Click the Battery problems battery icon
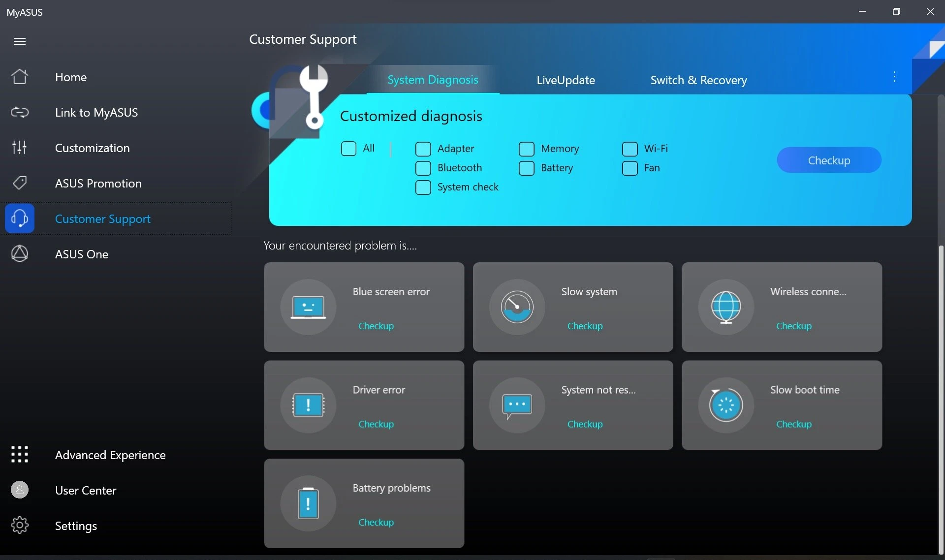The width and height of the screenshot is (945, 560). tap(308, 503)
